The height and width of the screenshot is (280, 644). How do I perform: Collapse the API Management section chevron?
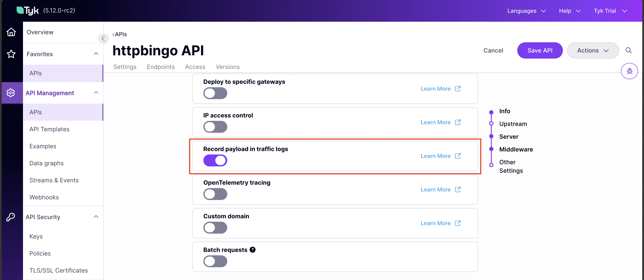(96, 93)
